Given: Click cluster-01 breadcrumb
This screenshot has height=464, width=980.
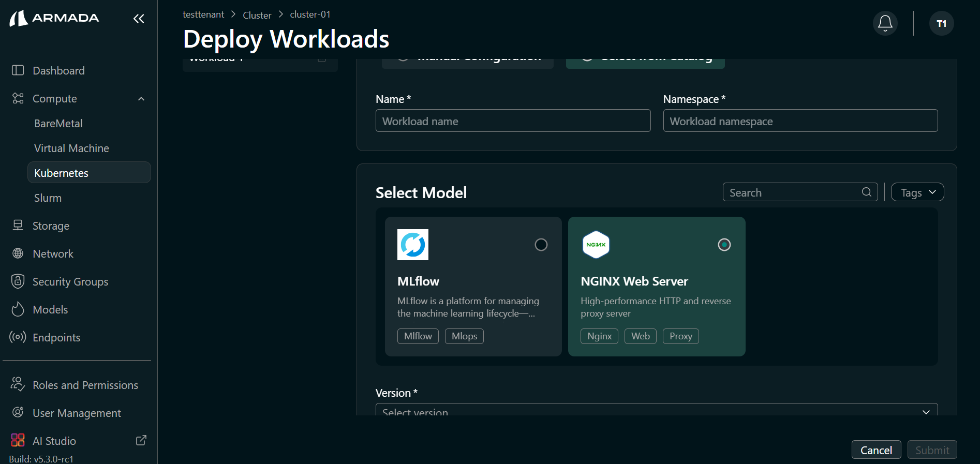Looking at the screenshot, I should coord(310,14).
